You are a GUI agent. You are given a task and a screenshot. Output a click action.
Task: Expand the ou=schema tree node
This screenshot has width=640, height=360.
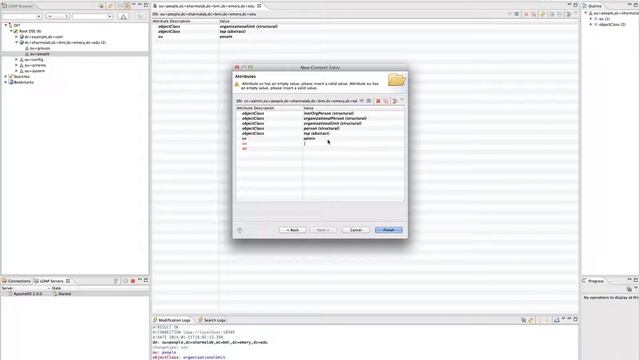(16, 65)
